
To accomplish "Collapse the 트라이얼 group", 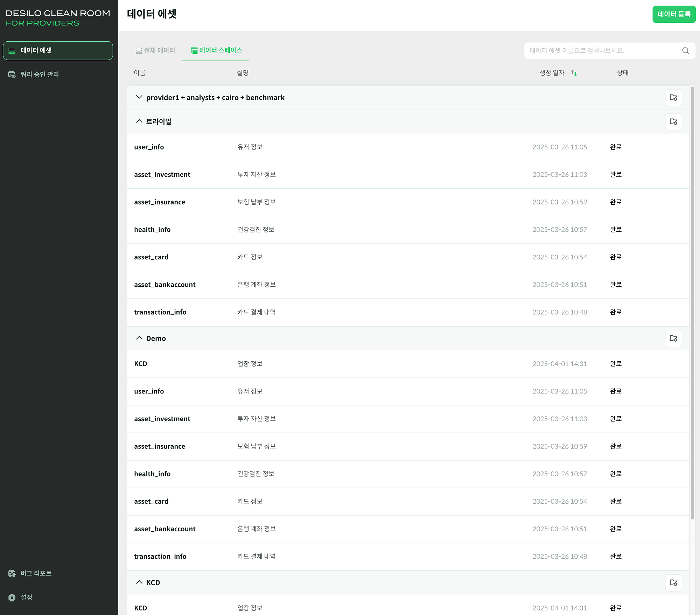I will coord(139,121).
